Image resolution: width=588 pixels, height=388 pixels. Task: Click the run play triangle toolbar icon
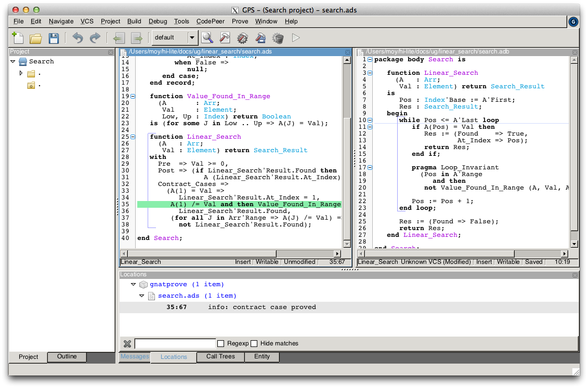coord(296,38)
